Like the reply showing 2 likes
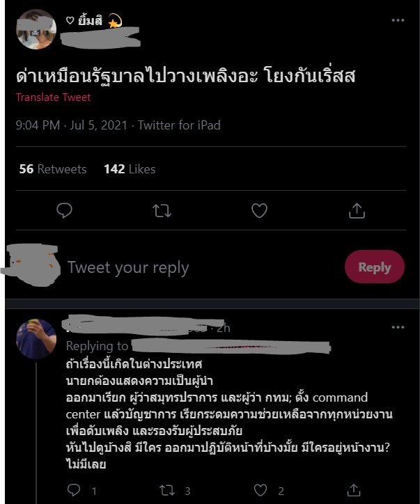 tap(262, 490)
